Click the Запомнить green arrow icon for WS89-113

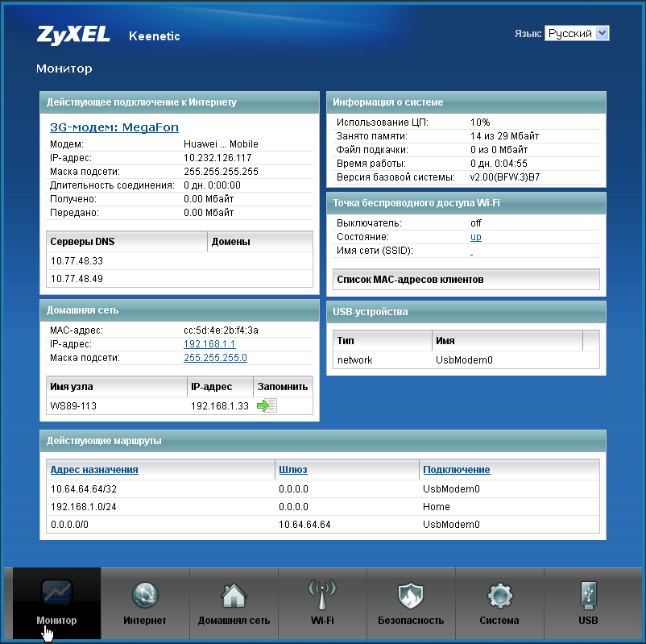pos(267,405)
